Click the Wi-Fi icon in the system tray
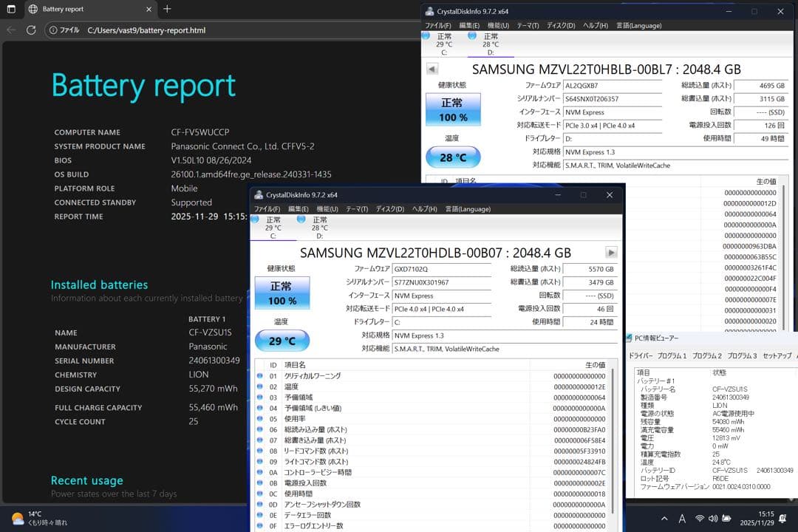 tap(700, 518)
